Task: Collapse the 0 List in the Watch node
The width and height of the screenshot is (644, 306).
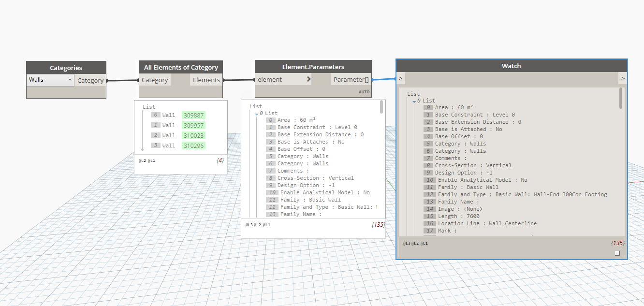Action: pos(414,101)
